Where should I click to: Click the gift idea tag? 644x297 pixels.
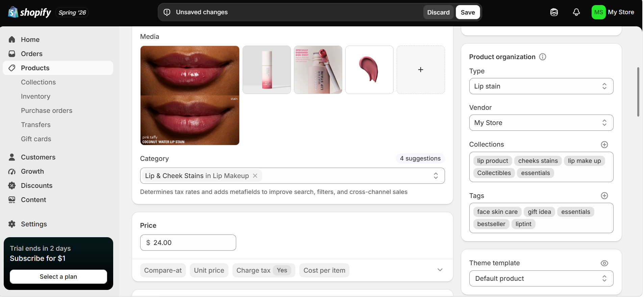[539, 212]
